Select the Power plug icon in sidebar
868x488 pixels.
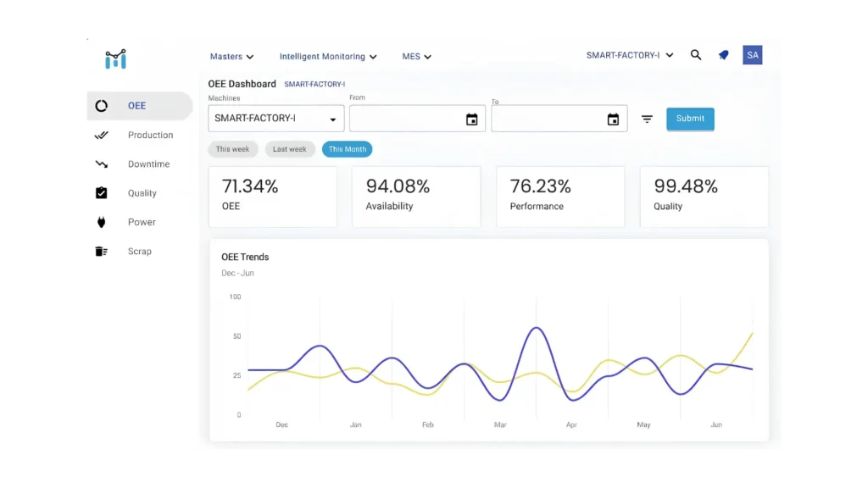(102, 222)
